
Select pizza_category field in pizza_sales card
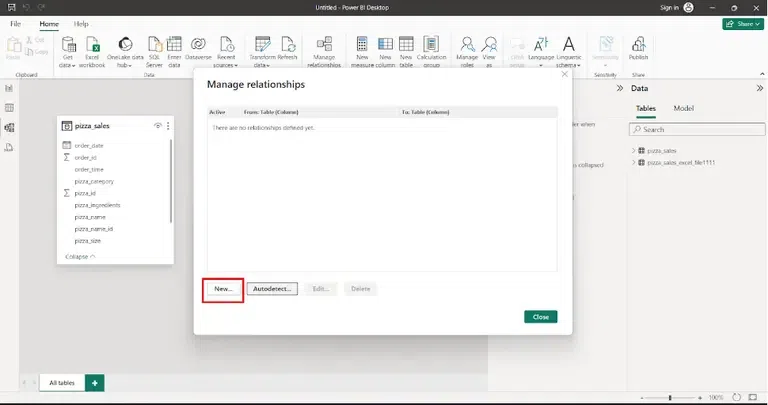pyautogui.click(x=94, y=181)
